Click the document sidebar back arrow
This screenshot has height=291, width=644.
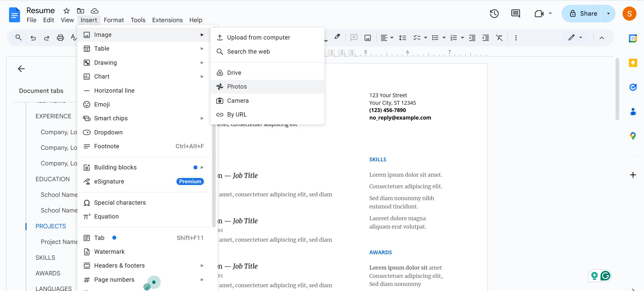[x=21, y=68]
